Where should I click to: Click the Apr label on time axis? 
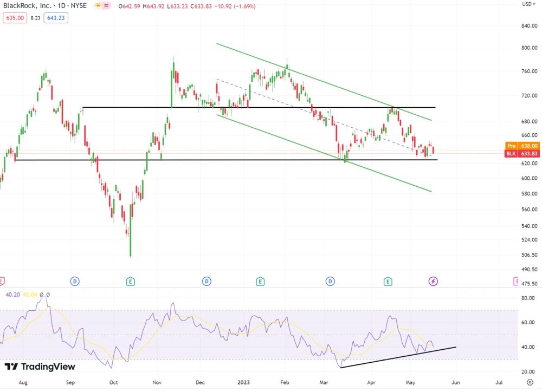coord(371,382)
